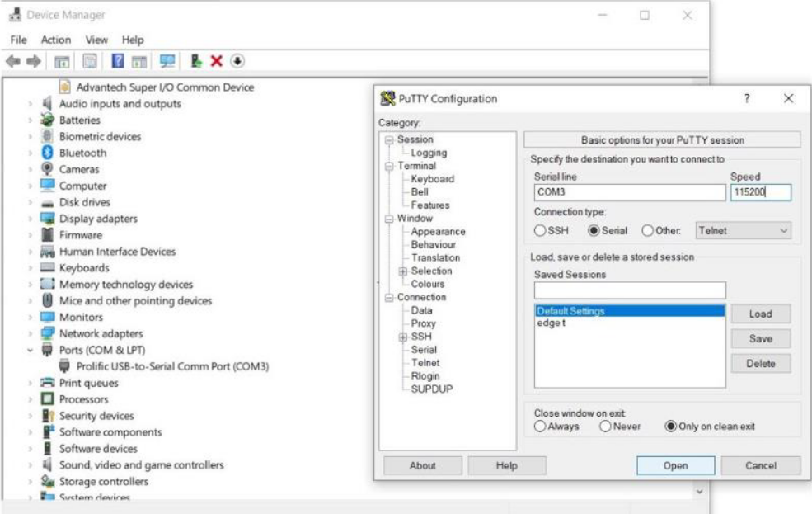This screenshot has width=812, height=514.
Task: Click the PuTTY question mark help icon
Action: [x=747, y=98]
